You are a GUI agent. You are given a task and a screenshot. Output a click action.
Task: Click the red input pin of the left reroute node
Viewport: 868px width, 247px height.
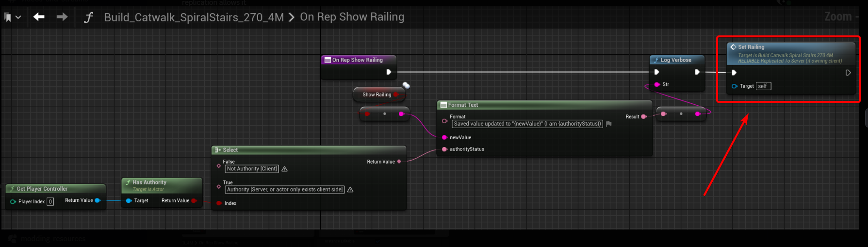click(367, 114)
